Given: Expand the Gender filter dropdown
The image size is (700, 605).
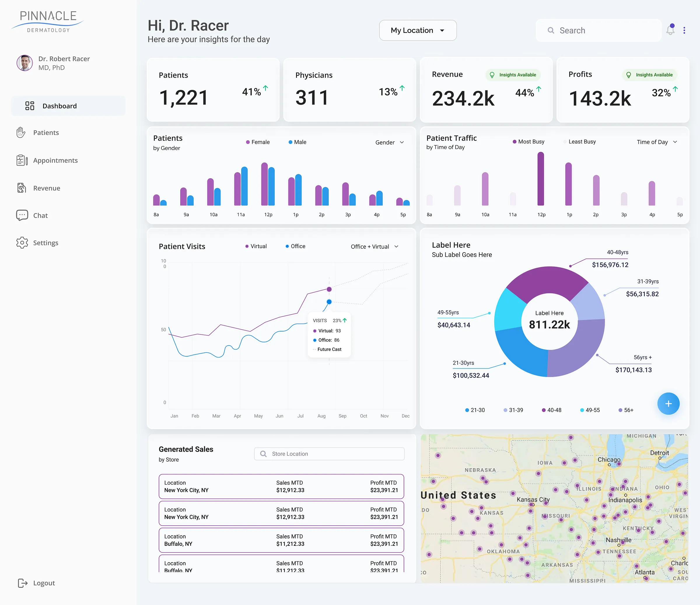Looking at the screenshot, I should [x=390, y=142].
